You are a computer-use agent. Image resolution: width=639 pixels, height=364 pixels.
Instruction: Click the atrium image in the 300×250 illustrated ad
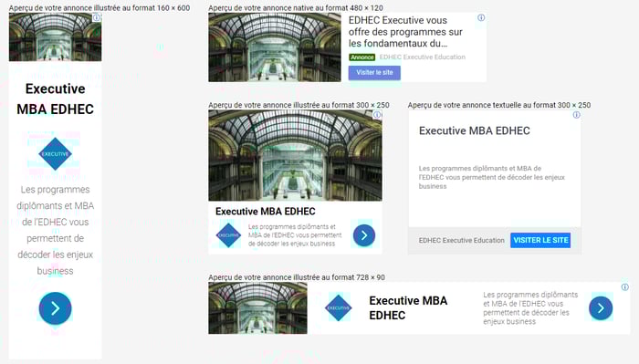[295, 155]
